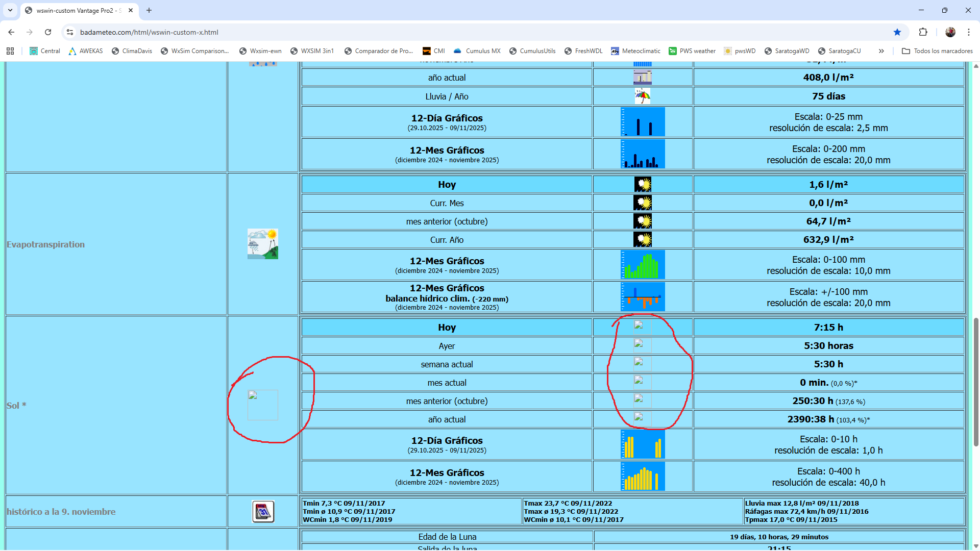
Task: Open the rain 12-Día Gráficos thumbnail
Action: point(643,122)
